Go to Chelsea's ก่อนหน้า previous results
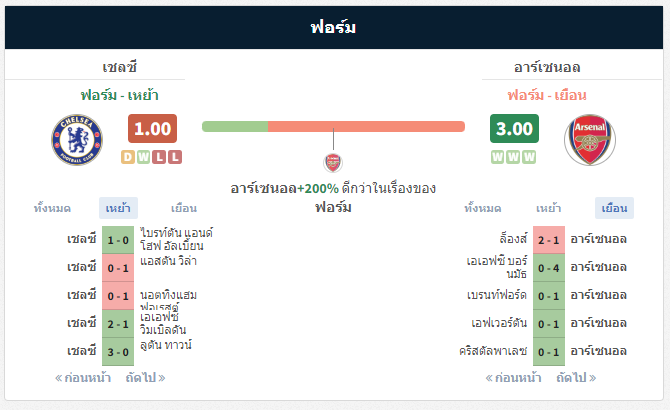 tap(83, 378)
